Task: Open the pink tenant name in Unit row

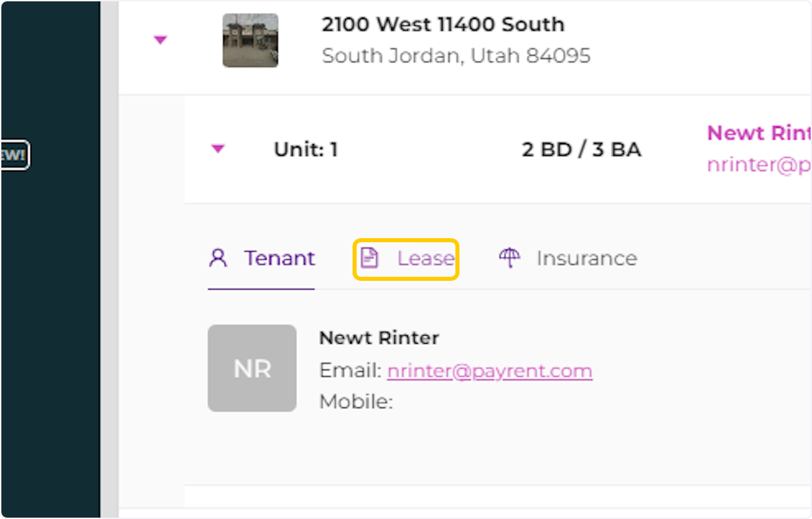Action: coord(759,133)
